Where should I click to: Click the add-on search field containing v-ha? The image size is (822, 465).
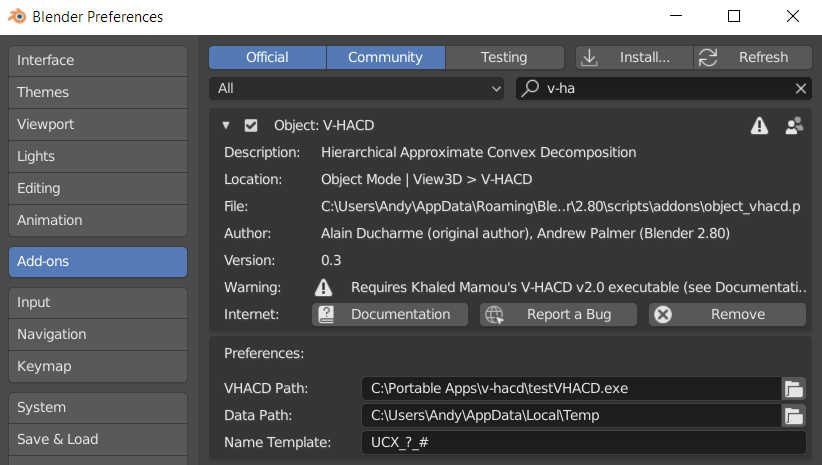click(664, 88)
